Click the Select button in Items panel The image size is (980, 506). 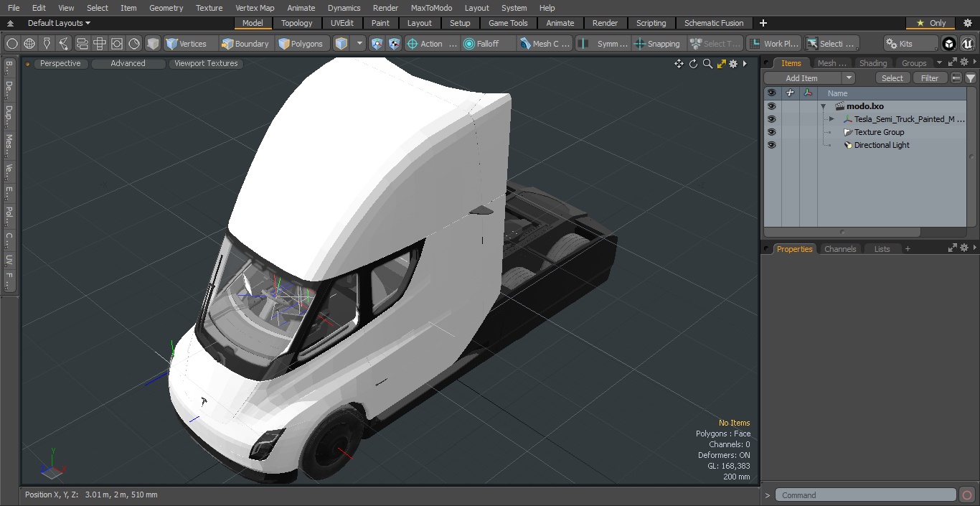pyautogui.click(x=892, y=78)
